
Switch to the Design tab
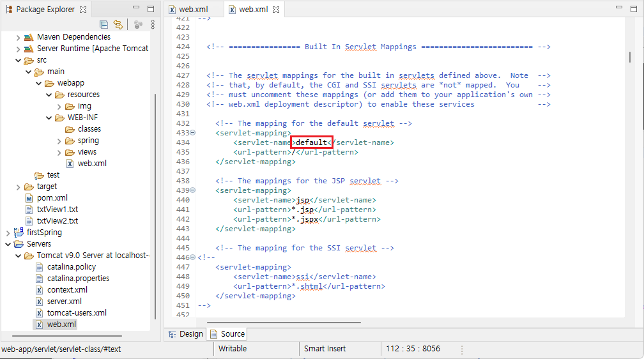pos(186,334)
